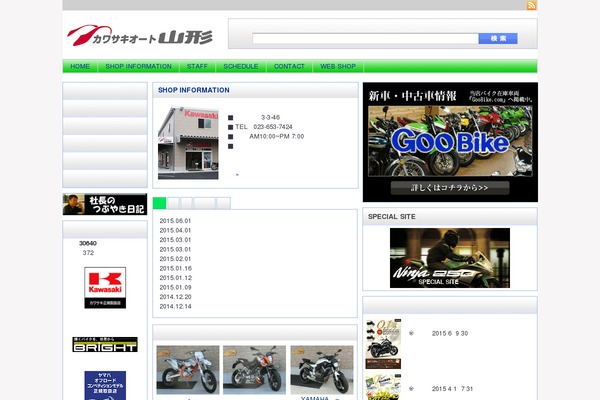Open the 2015.01.16 news entry
600x400 pixels.
click(x=176, y=268)
